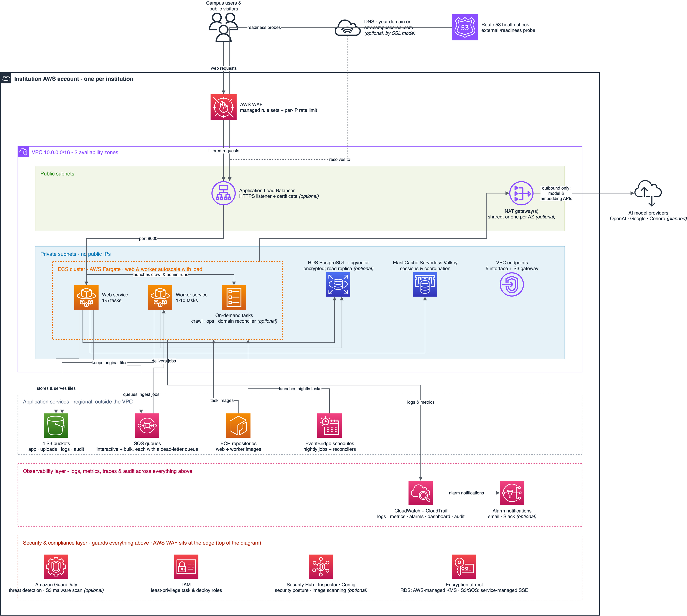Select the 'web requests' connector label
The height and width of the screenshot is (616, 687).
click(224, 68)
